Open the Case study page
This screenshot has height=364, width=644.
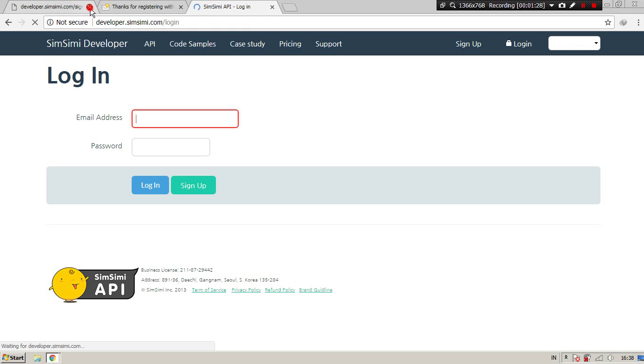pos(247,44)
